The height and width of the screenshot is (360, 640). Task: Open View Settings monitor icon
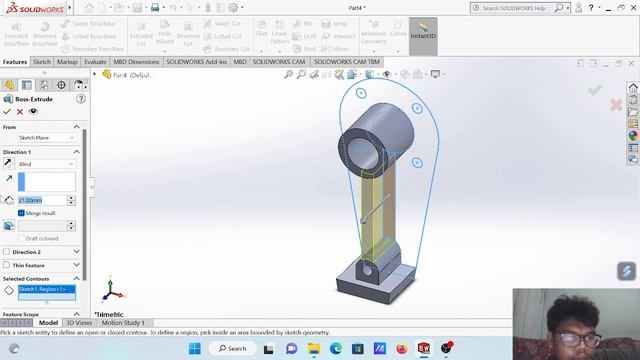click(436, 74)
